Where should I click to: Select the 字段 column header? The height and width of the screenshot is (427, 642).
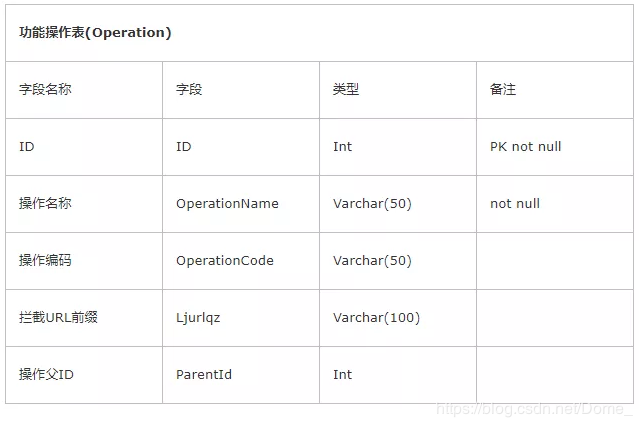pyautogui.click(x=189, y=90)
